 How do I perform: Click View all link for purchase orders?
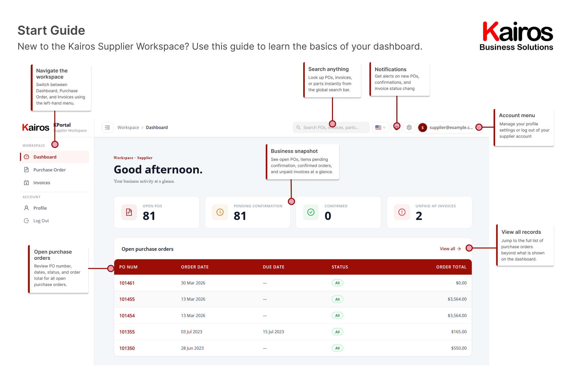click(450, 249)
